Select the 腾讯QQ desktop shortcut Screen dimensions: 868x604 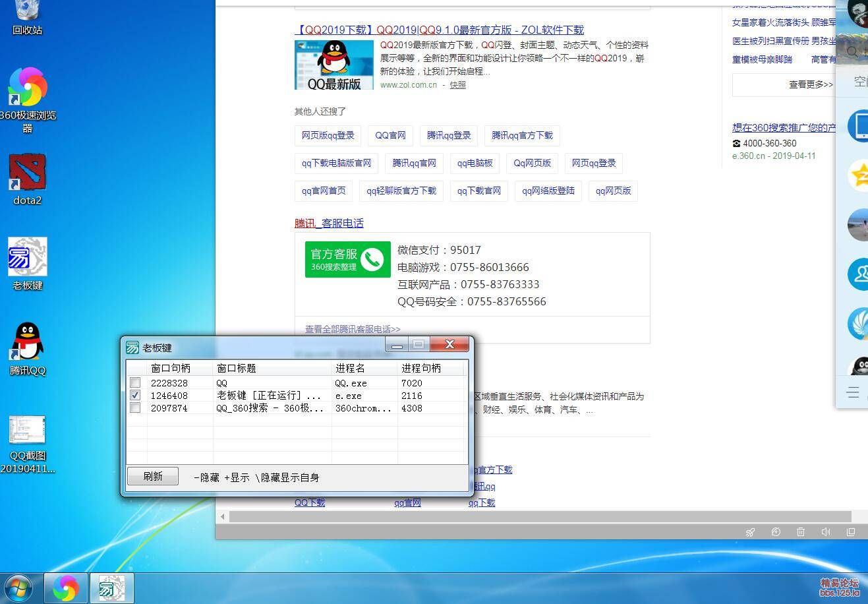[x=28, y=349]
